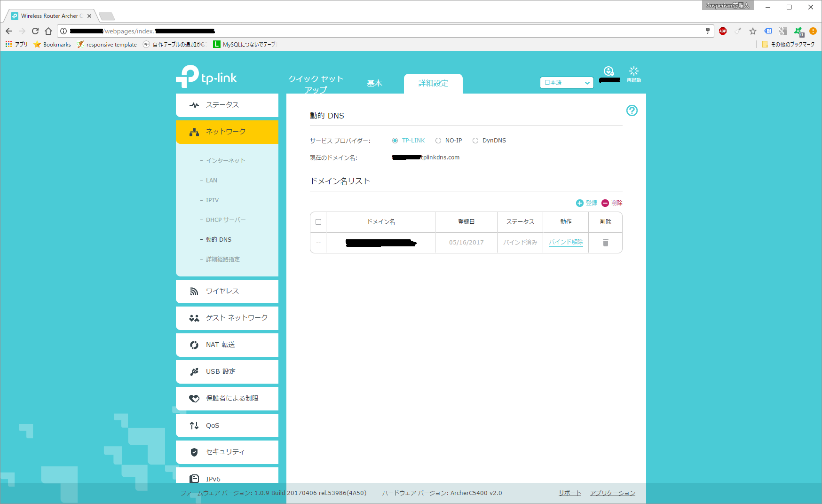Viewport: 822px width, 504px height.
Task: Click the バインド解除 unbind link
Action: coord(566,242)
